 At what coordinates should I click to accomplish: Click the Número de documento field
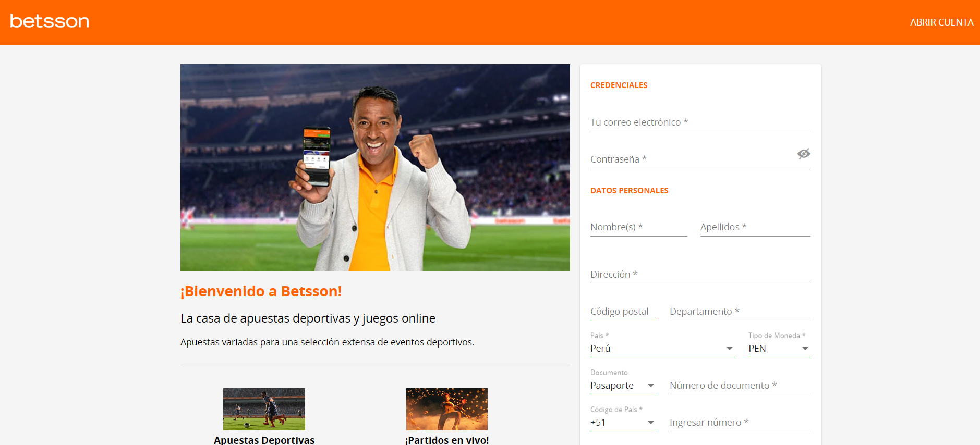(x=740, y=386)
